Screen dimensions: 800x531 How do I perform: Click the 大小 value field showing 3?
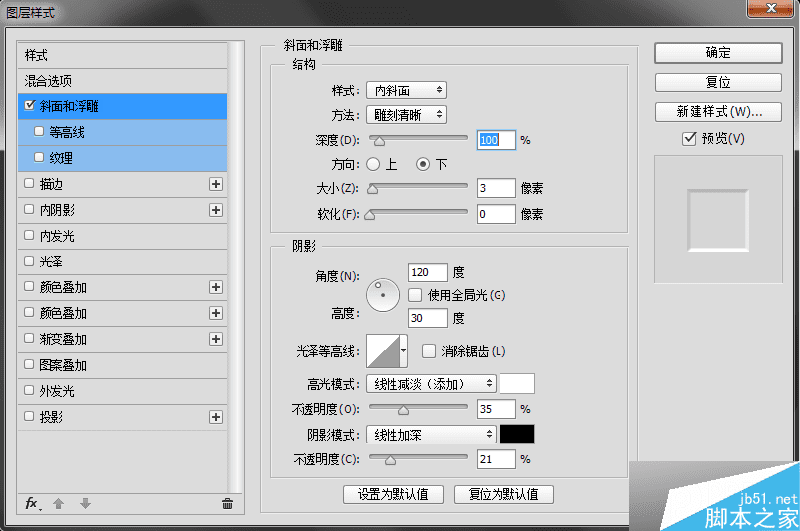[x=496, y=188]
